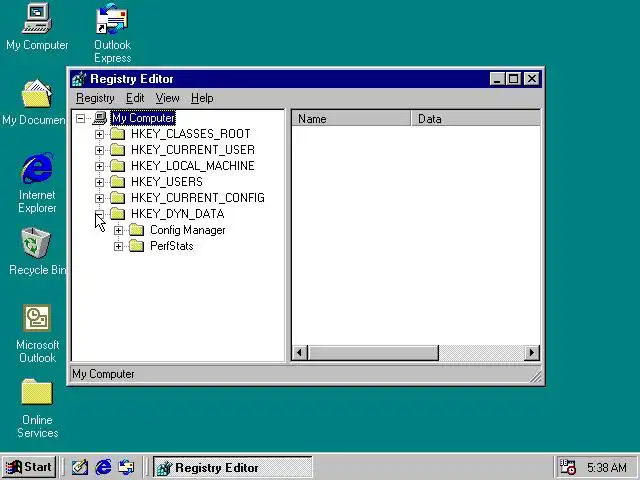Click PerfStats folder icon
640x480 pixels.
pos(137,246)
